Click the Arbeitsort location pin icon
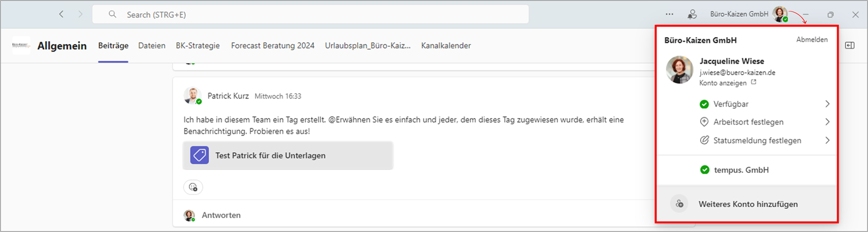The width and height of the screenshot is (868, 232). pos(704,122)
